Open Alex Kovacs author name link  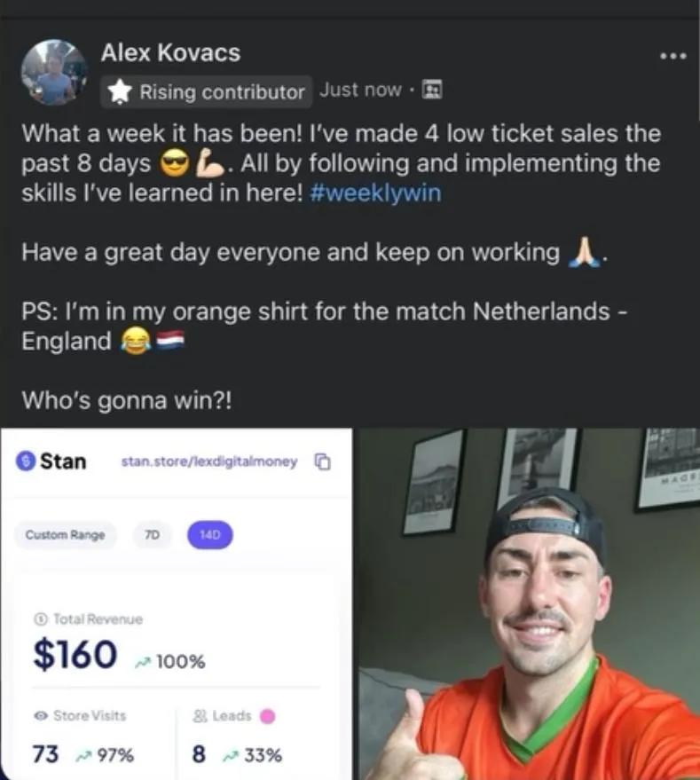click(170, 52)
